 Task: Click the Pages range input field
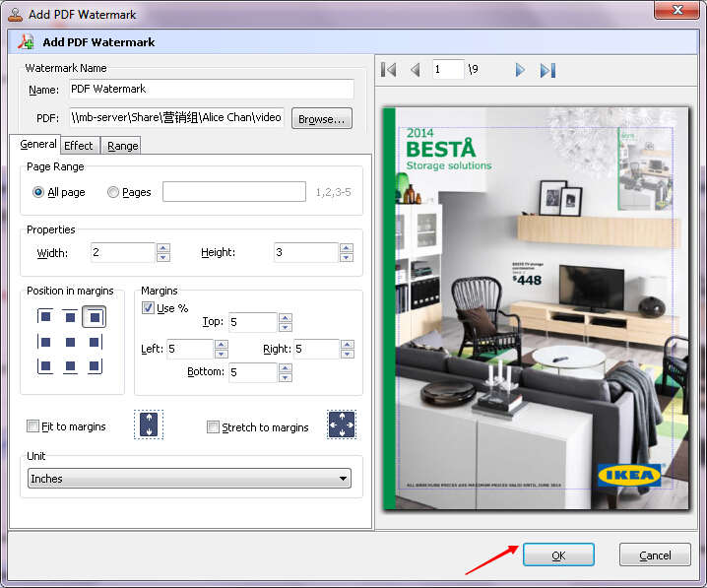[234, 192]
